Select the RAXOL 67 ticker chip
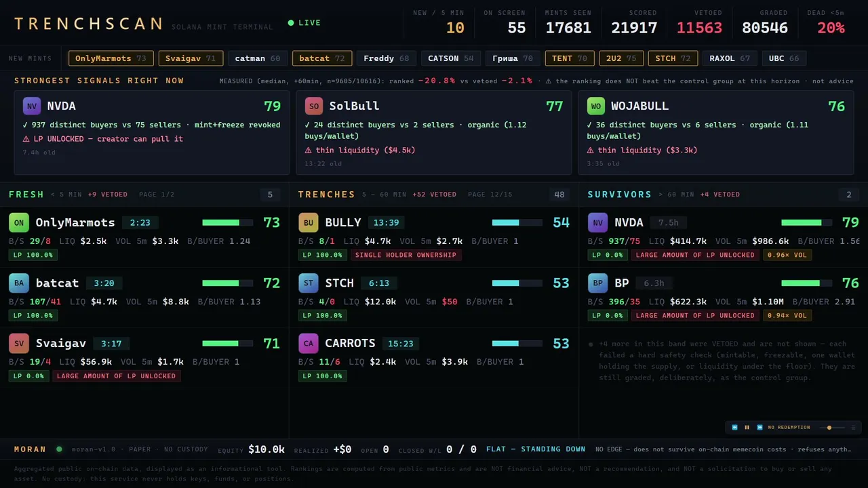The height and width of the screenshot is (488, 868). (730, 58)
